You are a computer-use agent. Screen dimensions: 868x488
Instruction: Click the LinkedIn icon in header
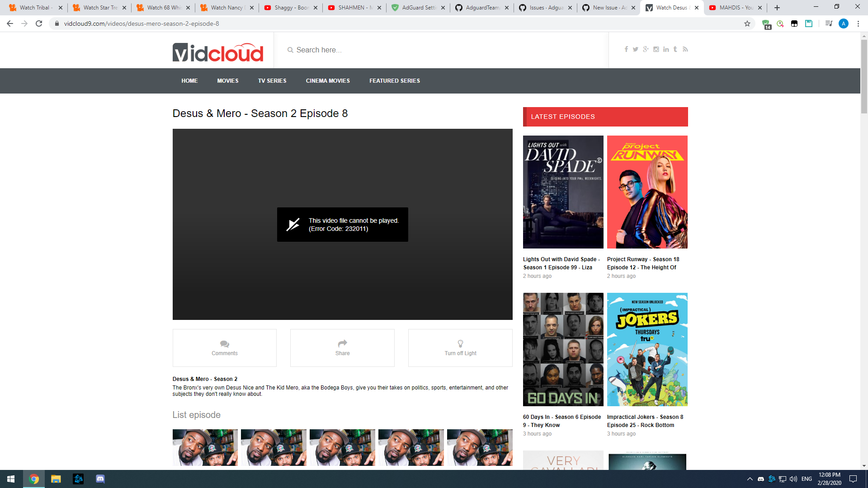(x=666, y=49)
